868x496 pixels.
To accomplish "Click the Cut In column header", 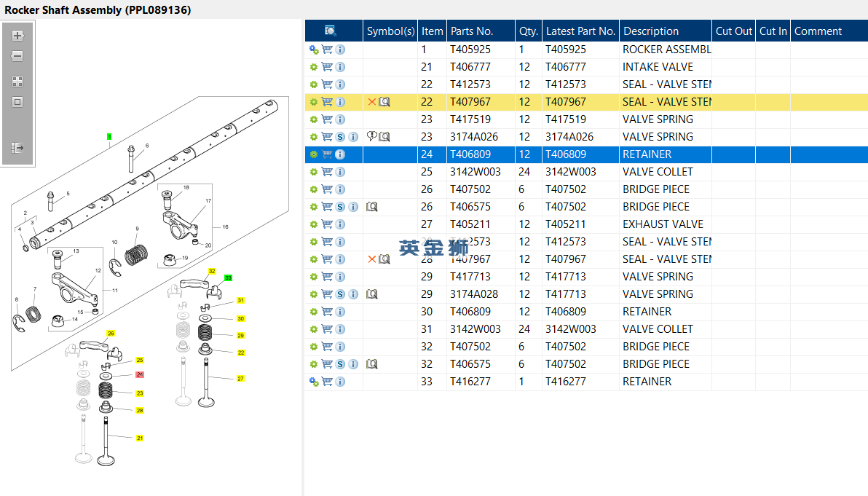I will [773, 31].
